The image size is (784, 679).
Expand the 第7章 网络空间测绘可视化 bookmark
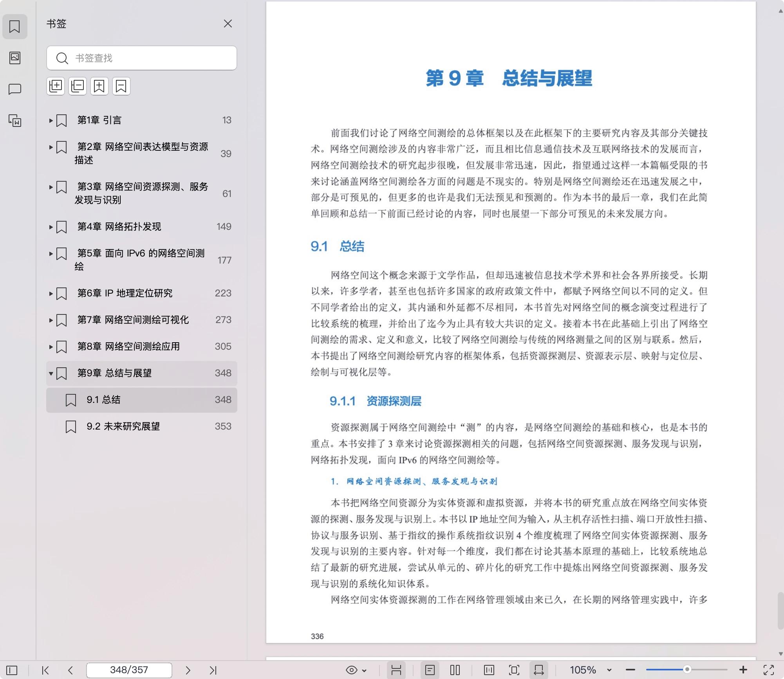pos(51,320)
